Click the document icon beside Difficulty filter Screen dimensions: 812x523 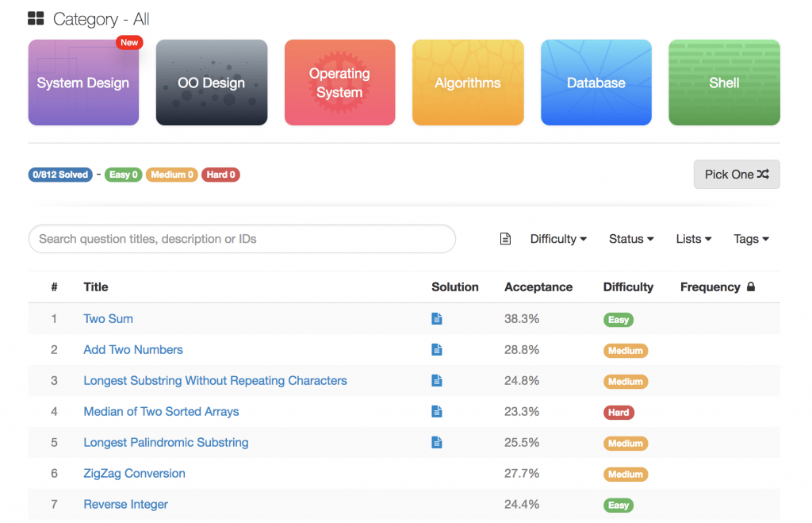point(505,239)
